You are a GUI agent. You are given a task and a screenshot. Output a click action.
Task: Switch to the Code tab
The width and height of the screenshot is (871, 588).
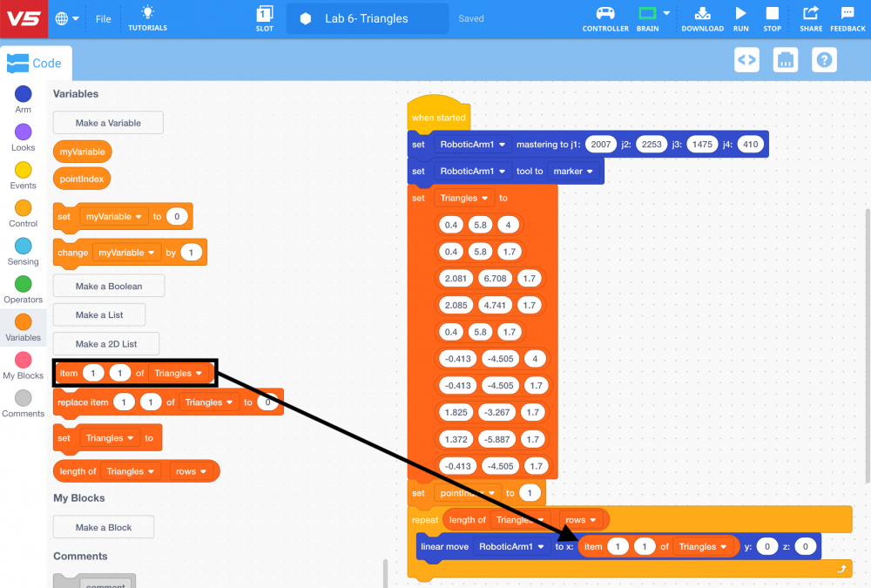(x=37, y=63)
